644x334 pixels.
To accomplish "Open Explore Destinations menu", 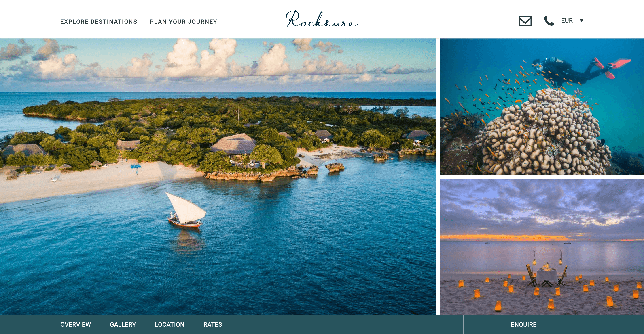I will [x=99, y=22].
